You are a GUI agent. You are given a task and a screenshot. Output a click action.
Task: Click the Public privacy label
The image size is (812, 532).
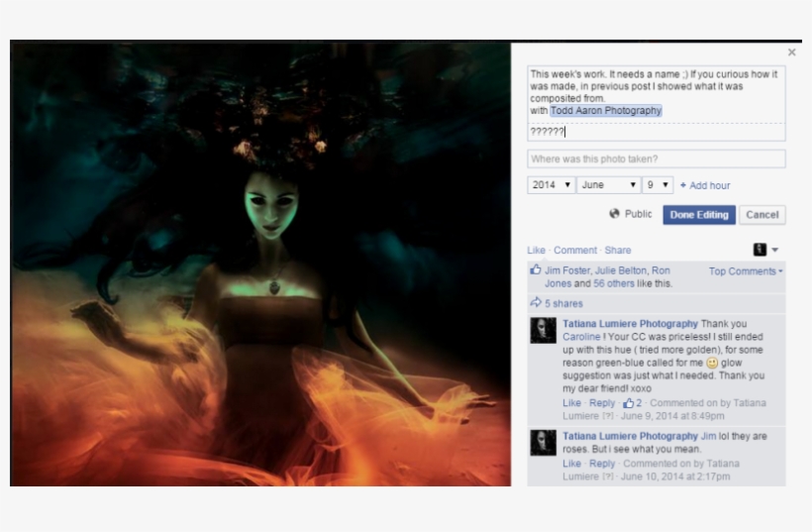tap(638, 214)
